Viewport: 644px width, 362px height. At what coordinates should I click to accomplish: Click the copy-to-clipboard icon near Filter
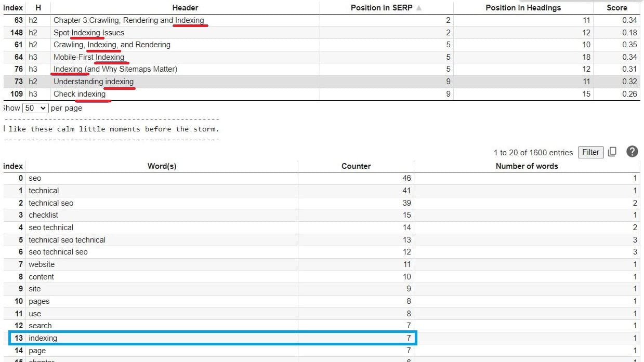[x=612, y=152]
